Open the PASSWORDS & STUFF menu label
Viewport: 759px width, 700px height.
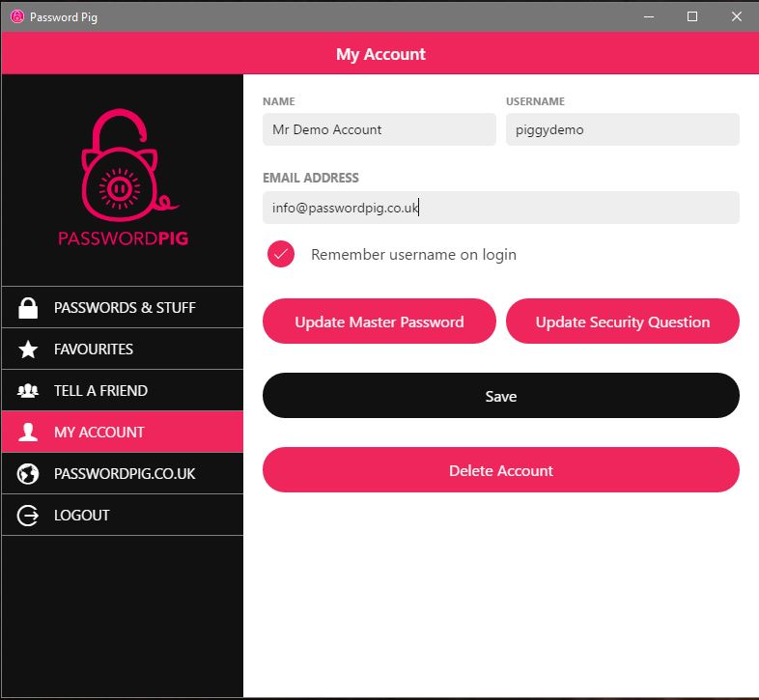125,308
